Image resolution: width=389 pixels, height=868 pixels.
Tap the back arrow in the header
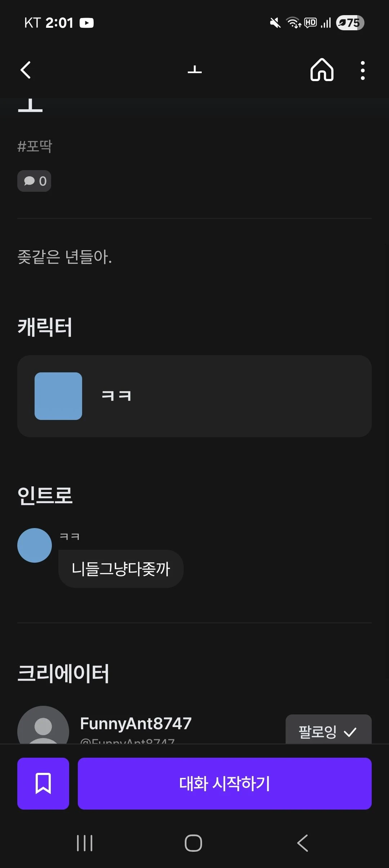pyautogui.click(x=26, y=70)
